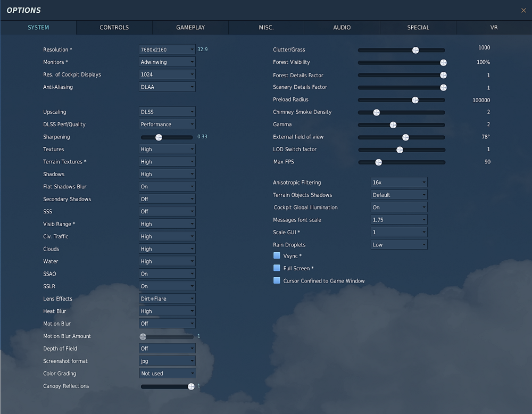This screenshot has height=414, width=532.
Task: Expand the DLSS Perf/Quality dropdown
Action: coord(167,124)
